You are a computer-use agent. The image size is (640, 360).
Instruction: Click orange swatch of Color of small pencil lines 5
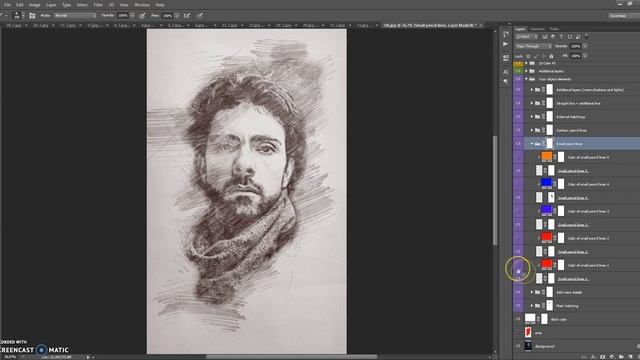click(547, 156)
